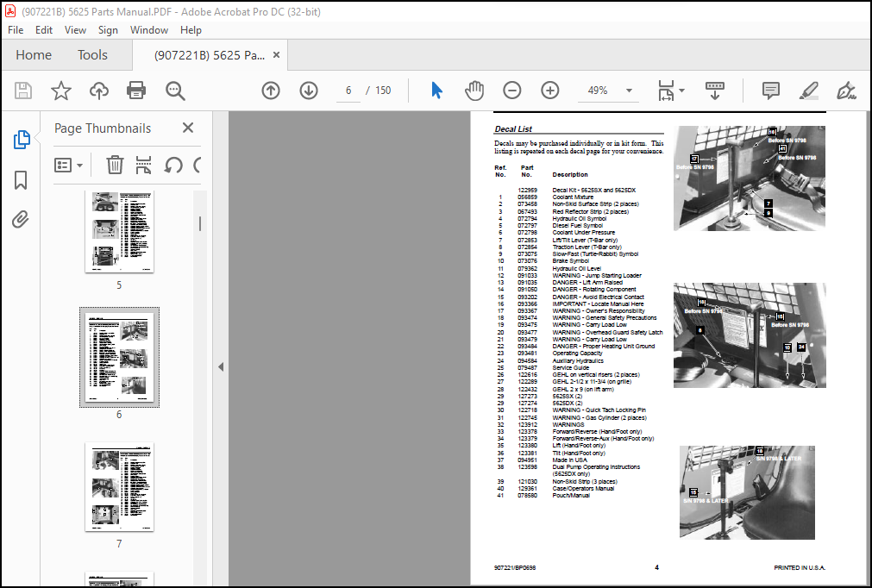The image size is (872, 588).
Task: Activate the hand pan tool
Action: [x=474, y=91]
